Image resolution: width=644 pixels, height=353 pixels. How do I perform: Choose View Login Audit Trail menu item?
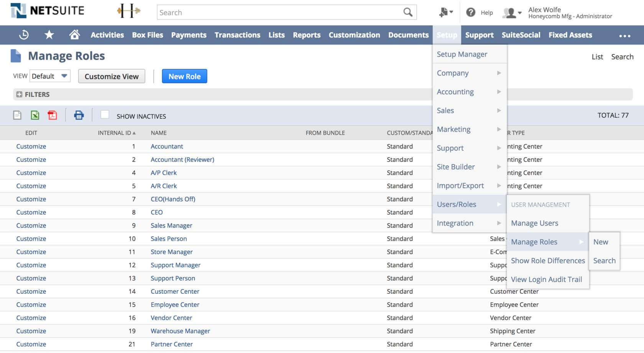pyautogui.click(x=546, y=279)
